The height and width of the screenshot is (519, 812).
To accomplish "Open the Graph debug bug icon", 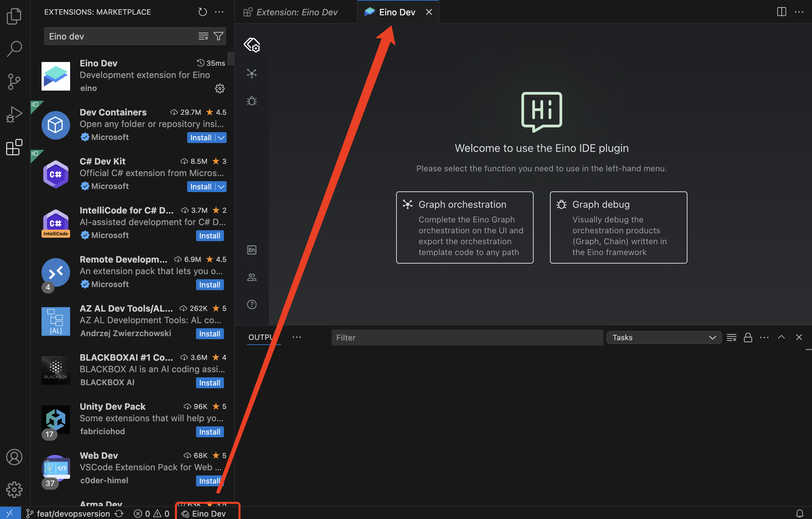I will pyautogui.click(x=251, y=101).
